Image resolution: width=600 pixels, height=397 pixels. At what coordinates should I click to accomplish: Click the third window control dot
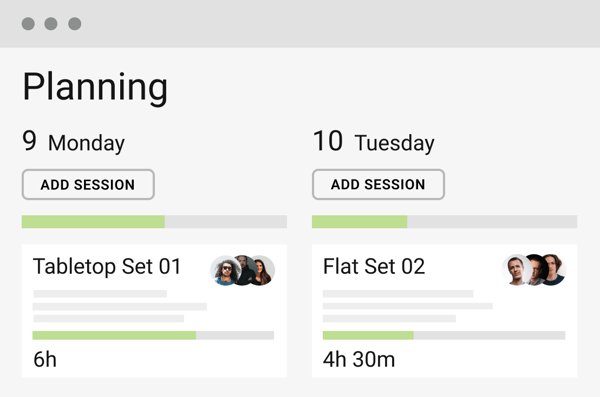tap(75, 24)
